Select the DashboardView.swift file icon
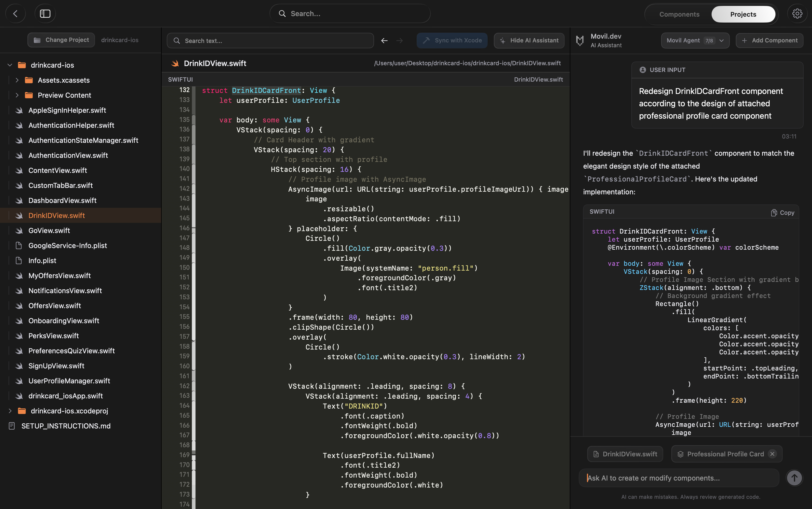Image resolution: width=812 pixels, height=509 pixels. [x=19, y=200]
